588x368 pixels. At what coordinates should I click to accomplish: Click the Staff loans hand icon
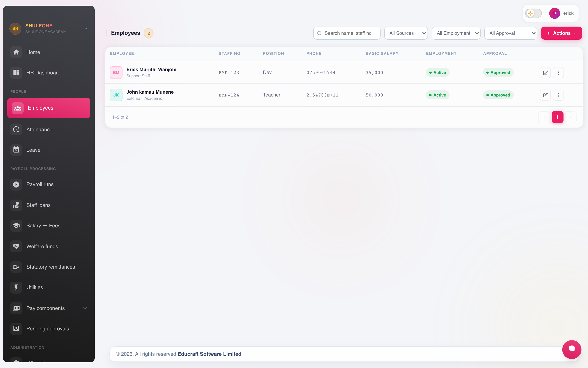click(16, 205)
